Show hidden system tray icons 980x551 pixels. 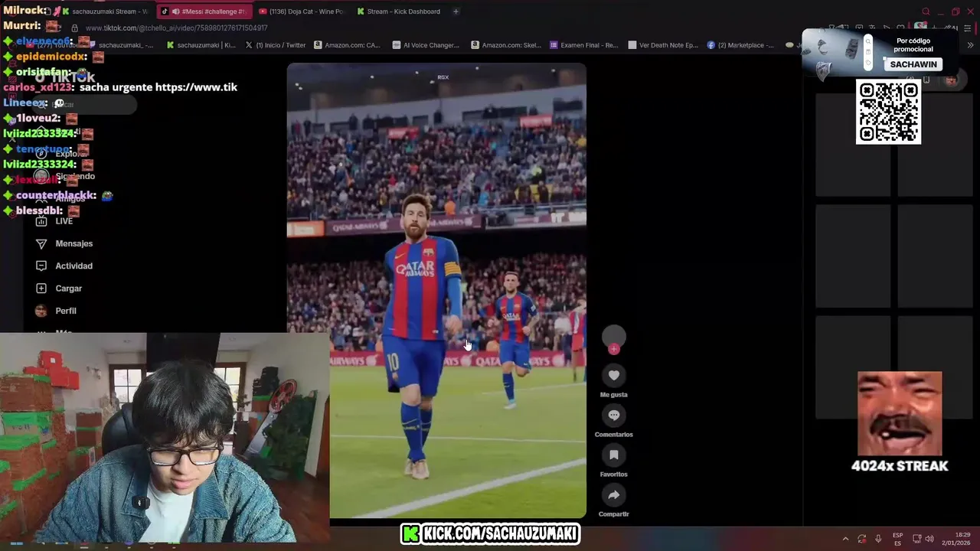point(845,539)
